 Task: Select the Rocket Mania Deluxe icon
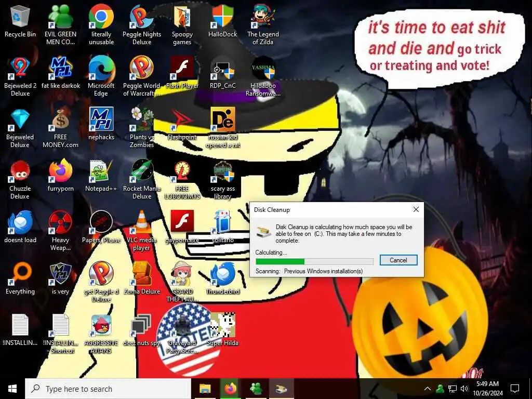(142, 170)
